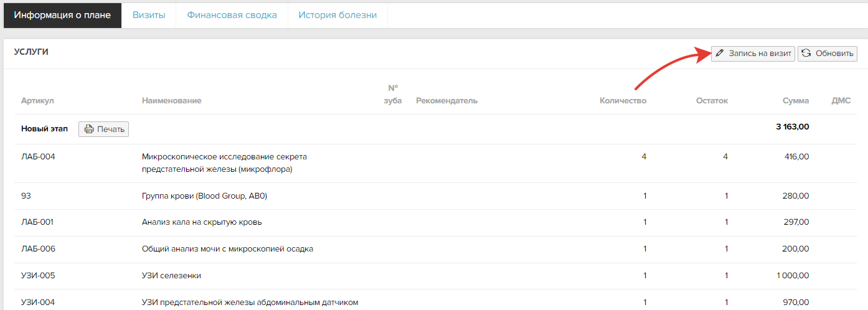This screenshot has height=310, width=868.
Task: Click the stage total 3 163,00
Action: [793, 127]
